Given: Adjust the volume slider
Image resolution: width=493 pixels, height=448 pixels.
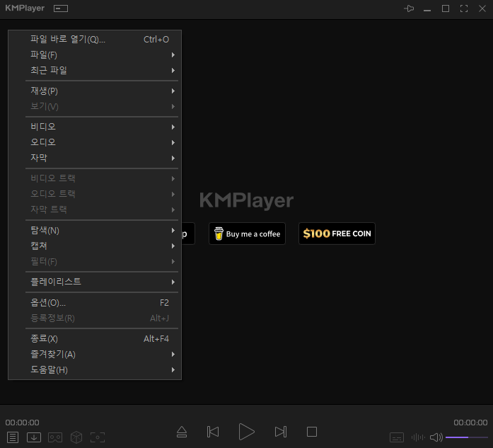Looking at the screenshot, I should tap(467, 437).
